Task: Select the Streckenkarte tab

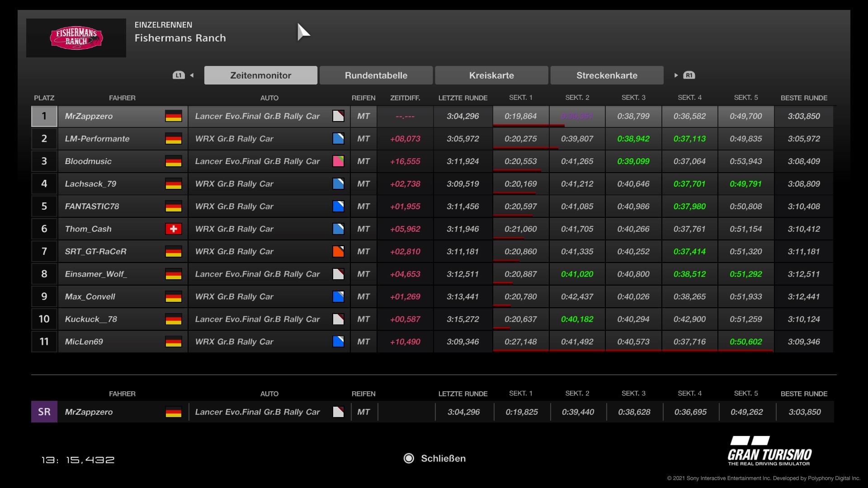Action: pyautogui.click(x=607, y=75)
